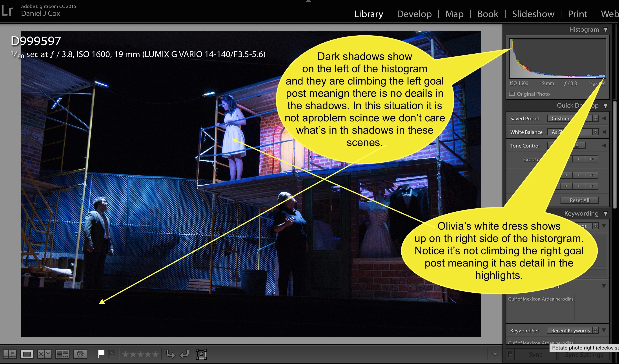Switch to Survey view icon
Screen dimensions: 619x364
click(62, 354)
